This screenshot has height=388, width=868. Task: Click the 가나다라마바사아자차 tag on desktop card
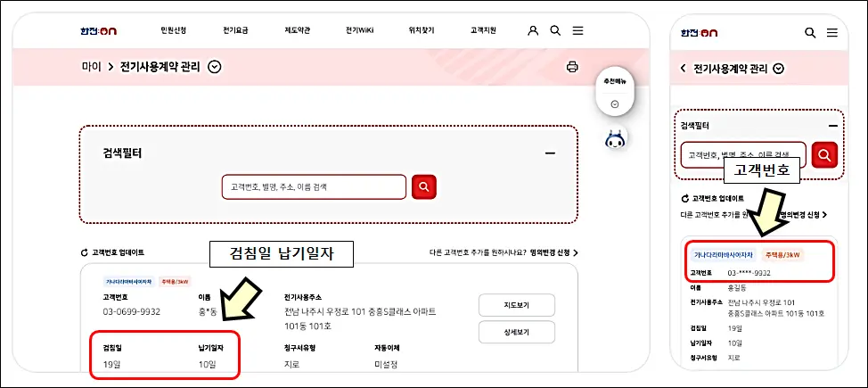[x=128, y=282]
